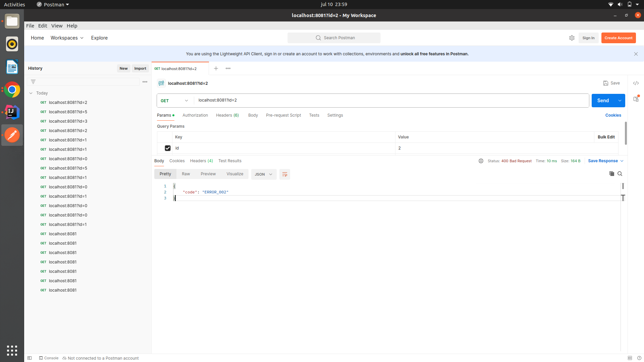Click the Bulk Edit link
The image size is (644, 362).
606,137
